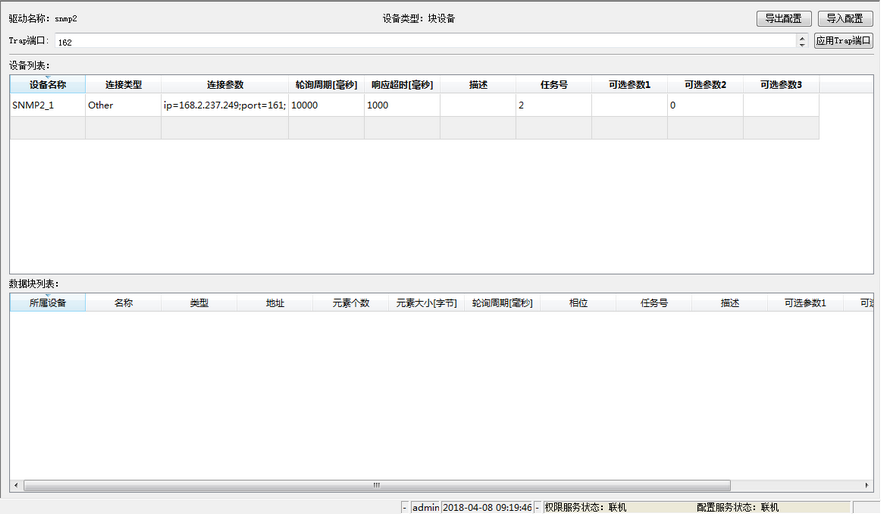Click the 连接类型 column header
Image resolution: width=881 pixels, height=514 pixels.
(123, 85)
